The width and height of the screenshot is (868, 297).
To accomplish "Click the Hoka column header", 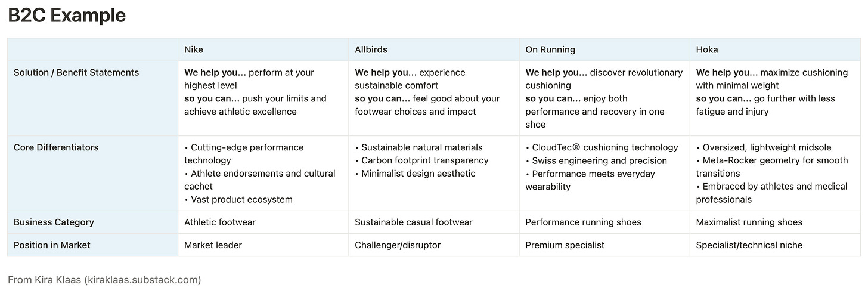I will pos(706,49).
